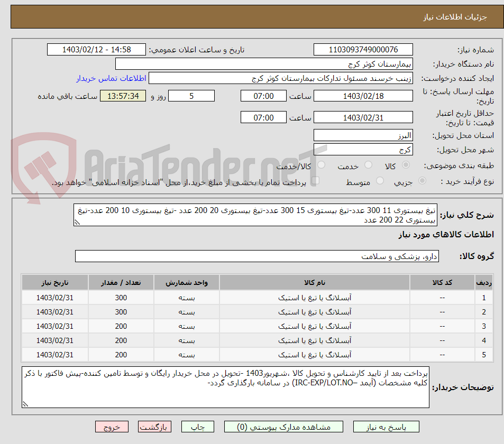The width and height of the screenshot is (504, 444).
Task: Select the کالا radio button
Action: 406,165
